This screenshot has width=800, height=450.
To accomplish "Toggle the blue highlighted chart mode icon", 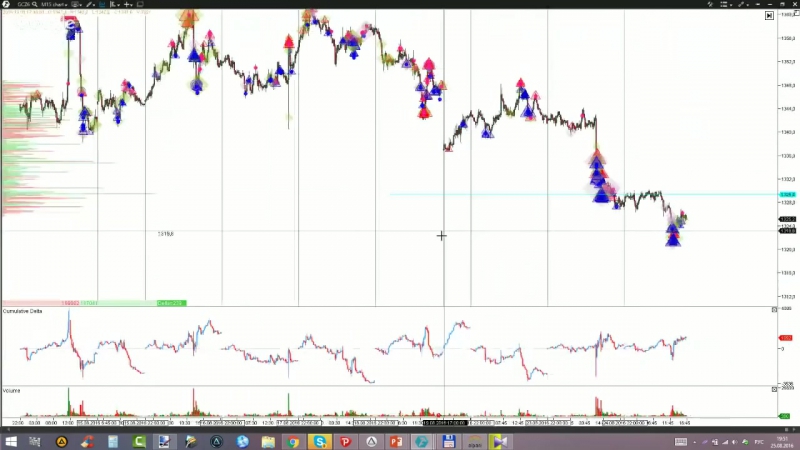I will 103,4.
